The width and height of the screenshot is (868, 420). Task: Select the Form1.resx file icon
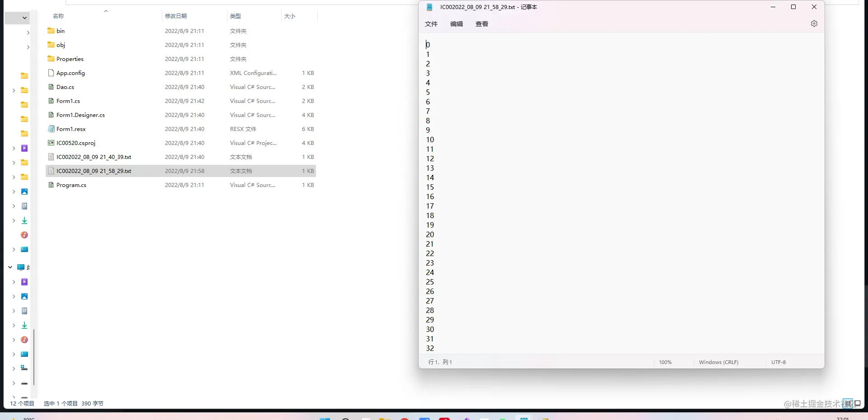51,129
